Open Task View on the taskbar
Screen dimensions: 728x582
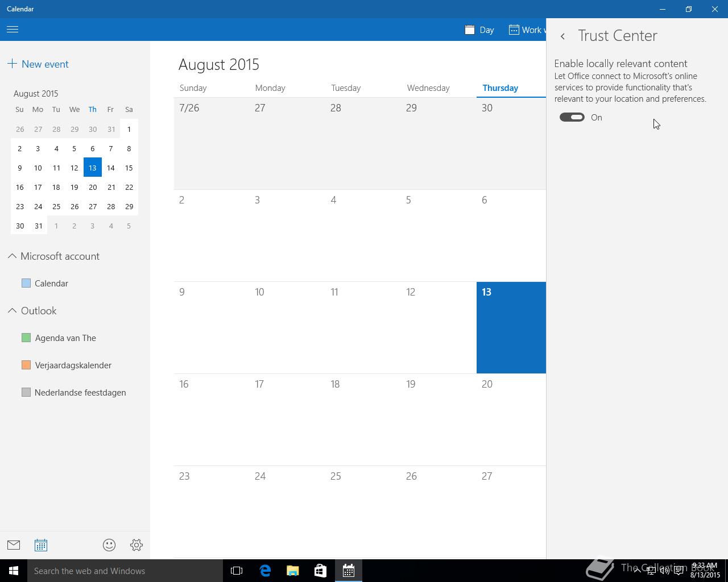[x=237, y=571]
